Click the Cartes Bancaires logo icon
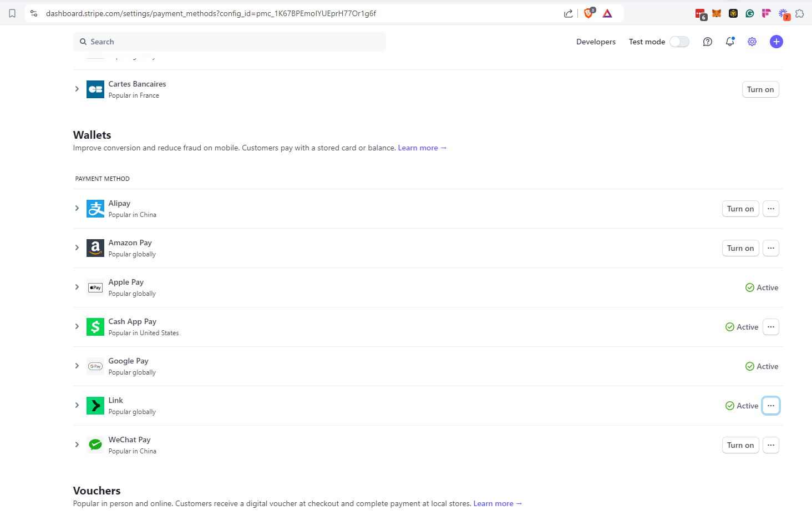This screenshot has height=520, width=812. click(95, 89)
